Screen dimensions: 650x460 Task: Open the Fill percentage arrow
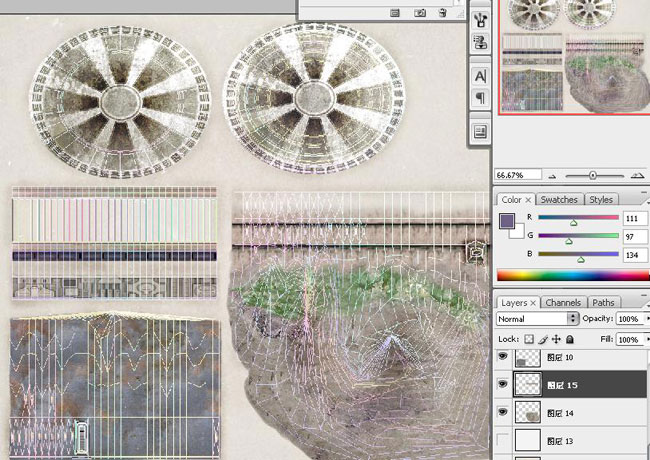648,339
